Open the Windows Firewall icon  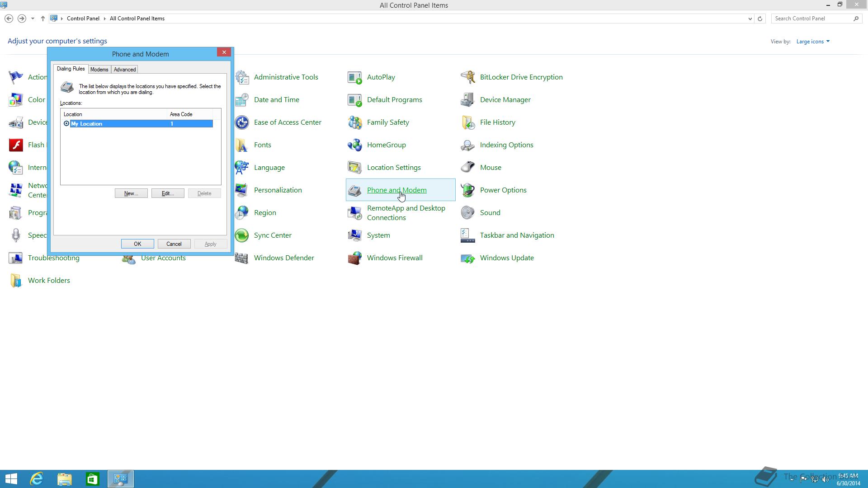pos(355,258)
